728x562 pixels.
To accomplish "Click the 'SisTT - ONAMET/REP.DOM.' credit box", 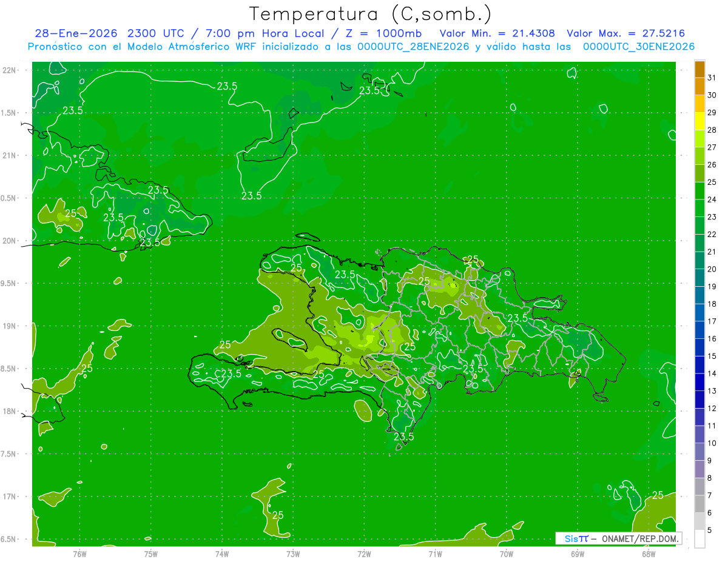I will [618, 538].
